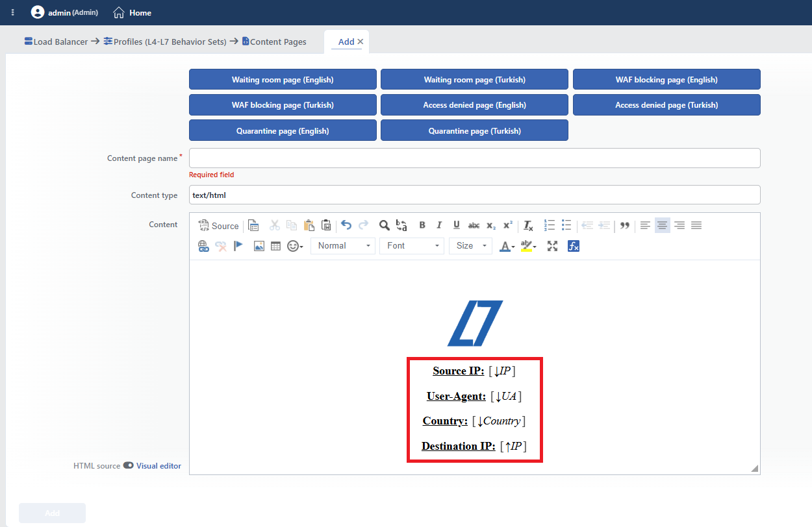Load Quarantine page (Turkish) template

(475, 130)
